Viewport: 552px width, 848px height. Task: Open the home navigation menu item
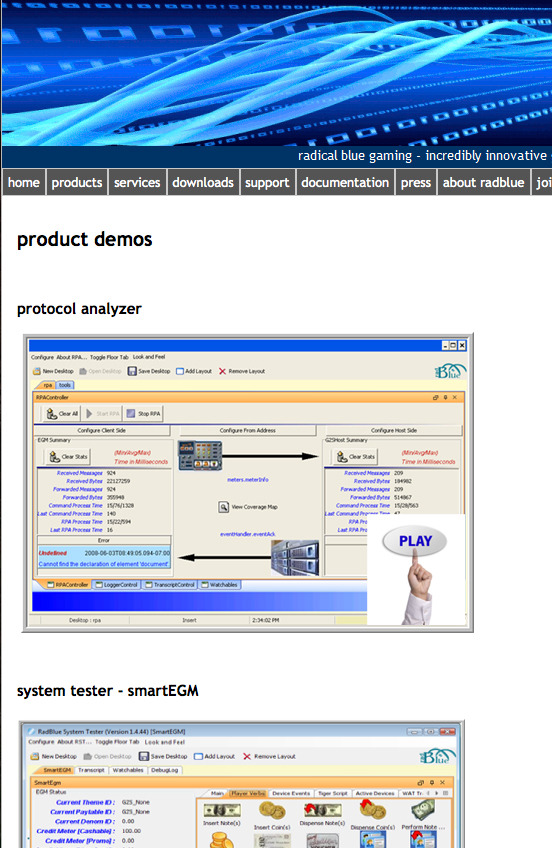(24, 183)
